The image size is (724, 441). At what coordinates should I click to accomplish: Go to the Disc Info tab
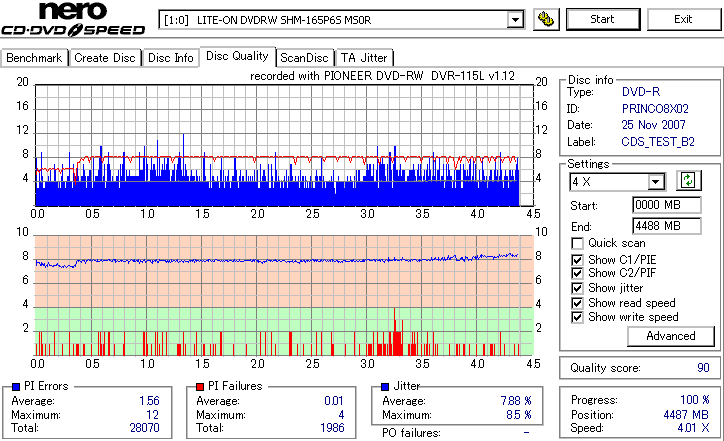click(171, 58)
